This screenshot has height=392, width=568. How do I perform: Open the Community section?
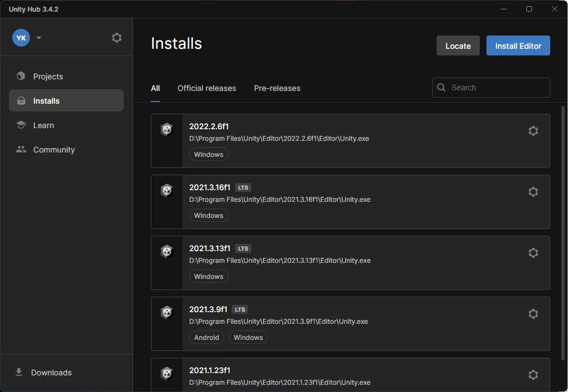[x=67, y=150]
